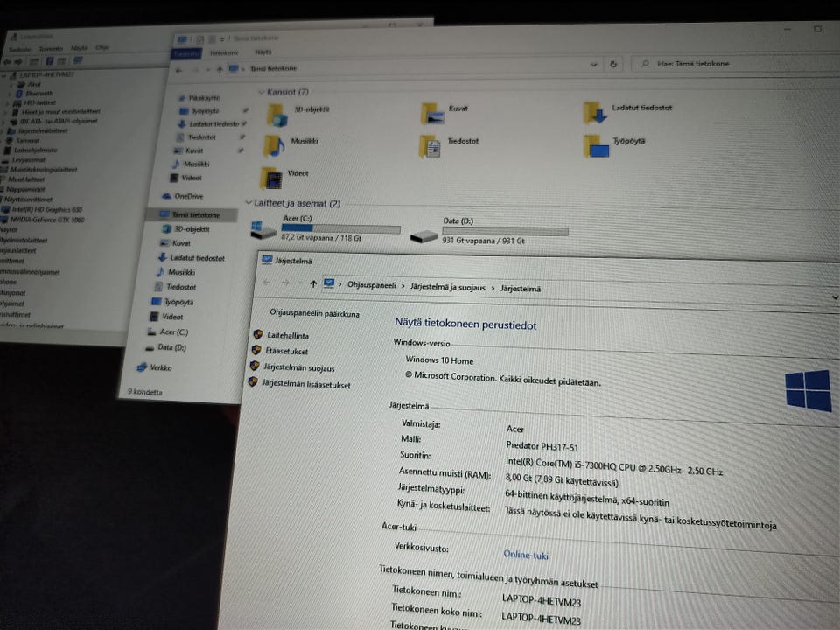Open the chevron after Järjestelmä ja suojaus breadcrumb

[x=493, y=288]
